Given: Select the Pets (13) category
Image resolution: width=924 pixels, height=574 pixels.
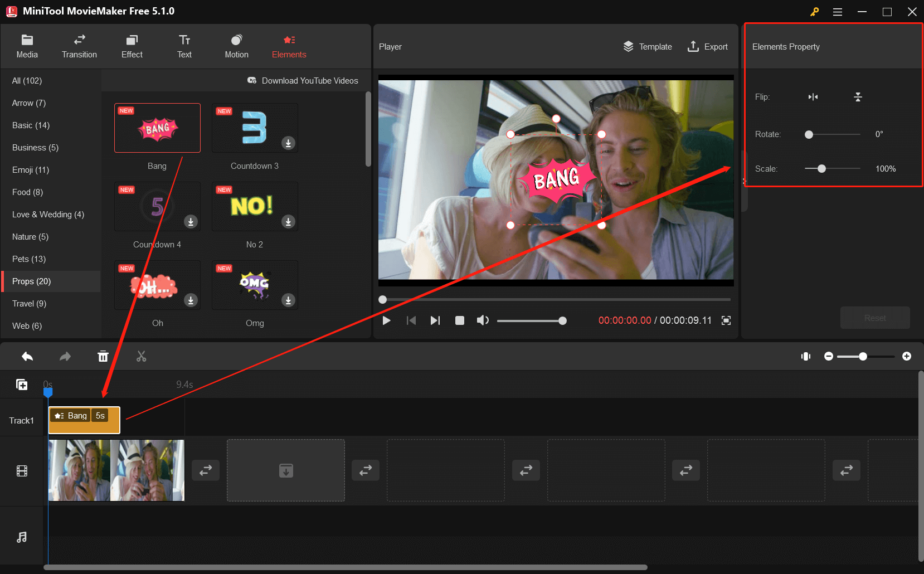Looking at the screenshot, I should (51, 259).
